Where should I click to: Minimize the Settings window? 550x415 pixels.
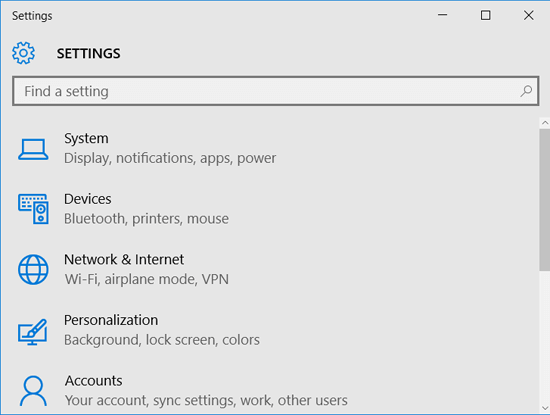click(443, 15)
